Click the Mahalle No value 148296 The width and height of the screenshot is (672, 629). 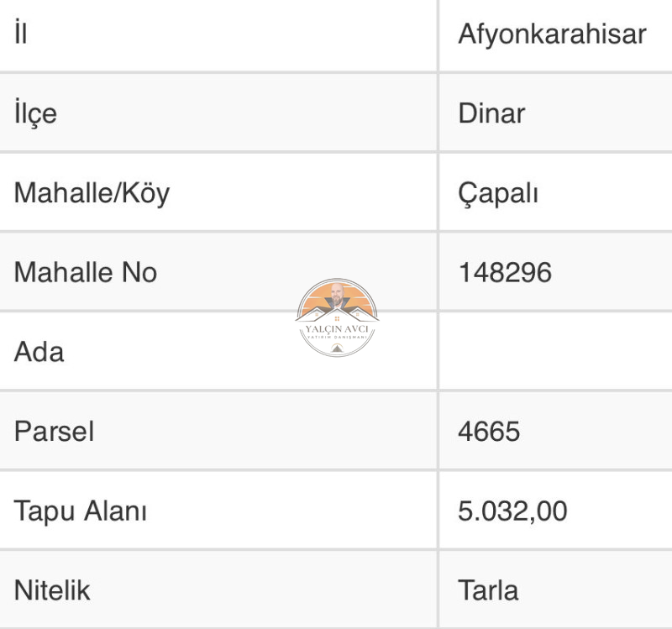(x=505, y=272)
